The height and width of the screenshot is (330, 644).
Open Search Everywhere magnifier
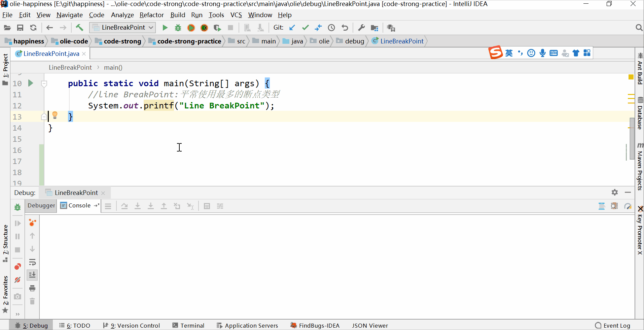[639, 28]
